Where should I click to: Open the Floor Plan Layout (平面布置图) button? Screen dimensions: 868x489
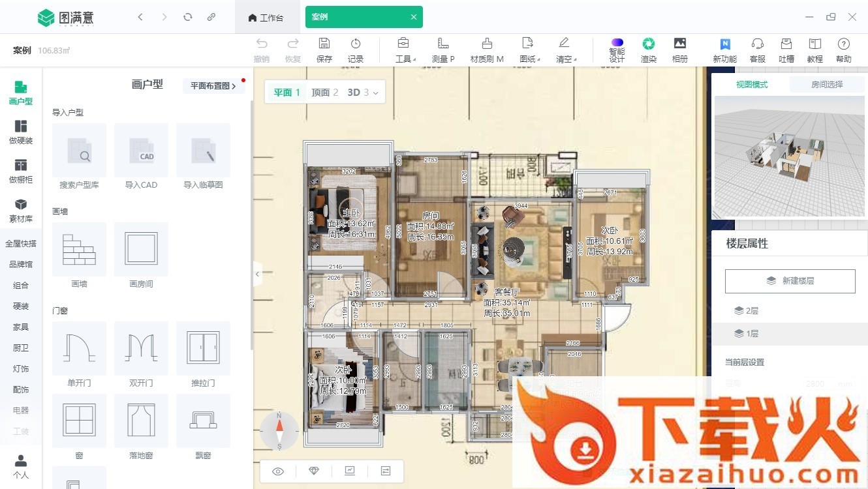pos(213,86)
